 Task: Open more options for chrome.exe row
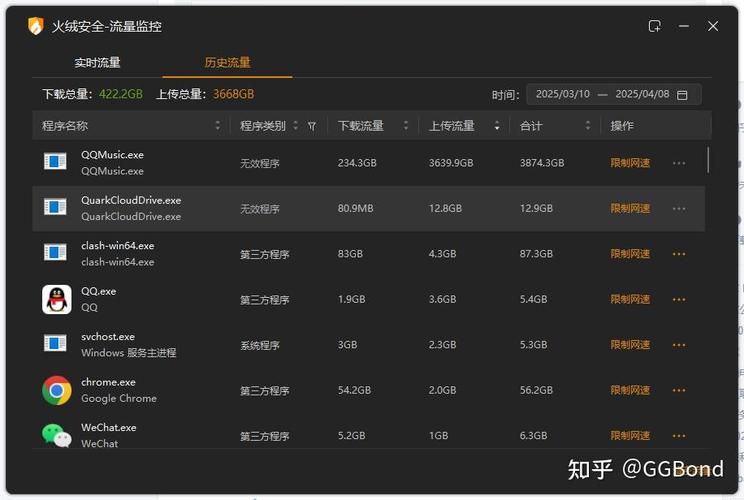pos(679,390)
